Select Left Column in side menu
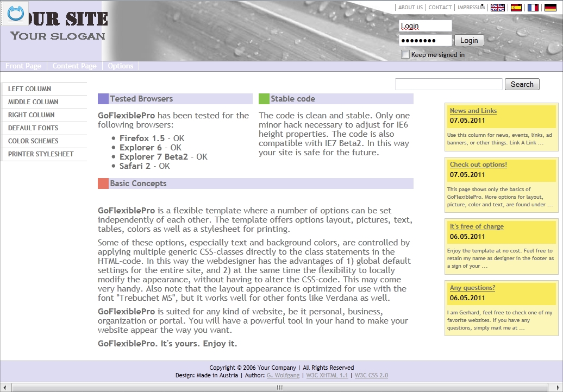The image size is (563, 392). (44, 89)
